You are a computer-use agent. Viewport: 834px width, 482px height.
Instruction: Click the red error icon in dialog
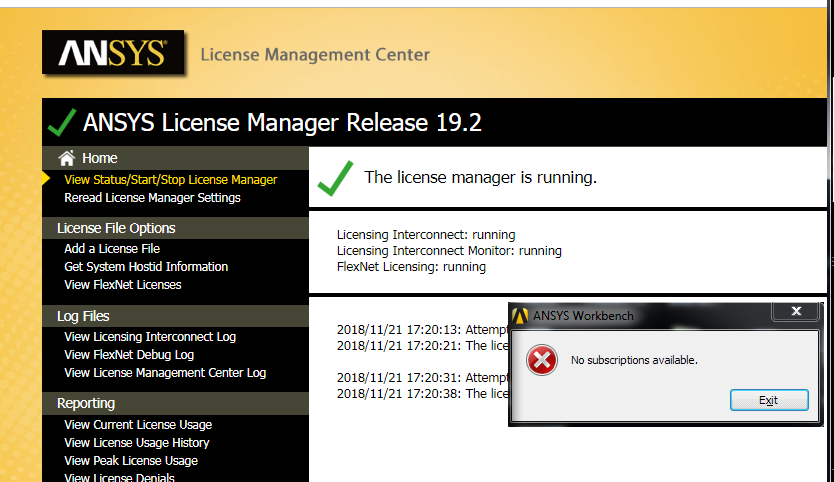541,360
